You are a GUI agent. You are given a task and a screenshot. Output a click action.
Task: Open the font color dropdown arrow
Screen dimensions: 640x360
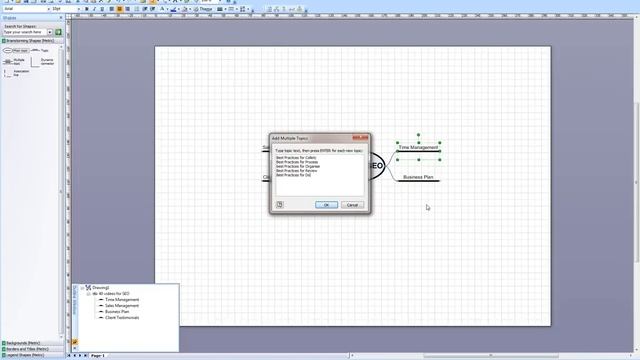coord(167,9)
